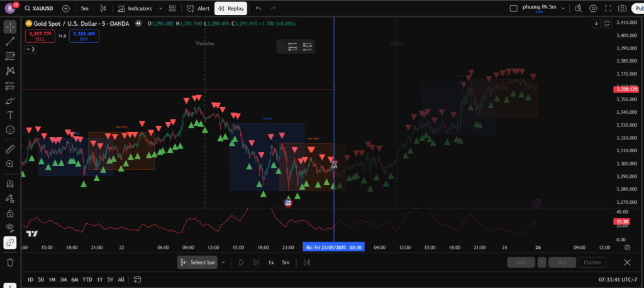Delete drawings with trash icon
644x288 pixels.
coord(10,262)
